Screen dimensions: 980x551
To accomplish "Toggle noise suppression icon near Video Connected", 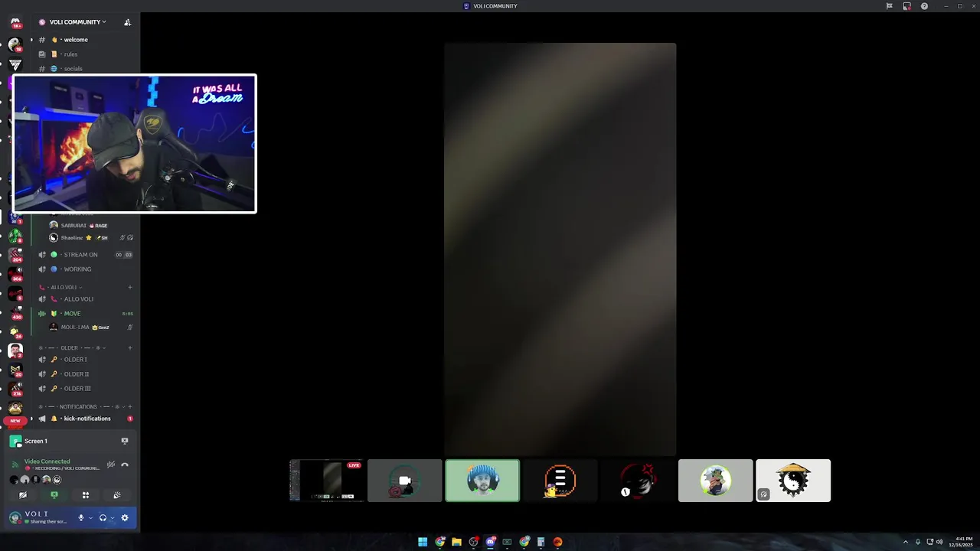I will (x=111, y=465).
